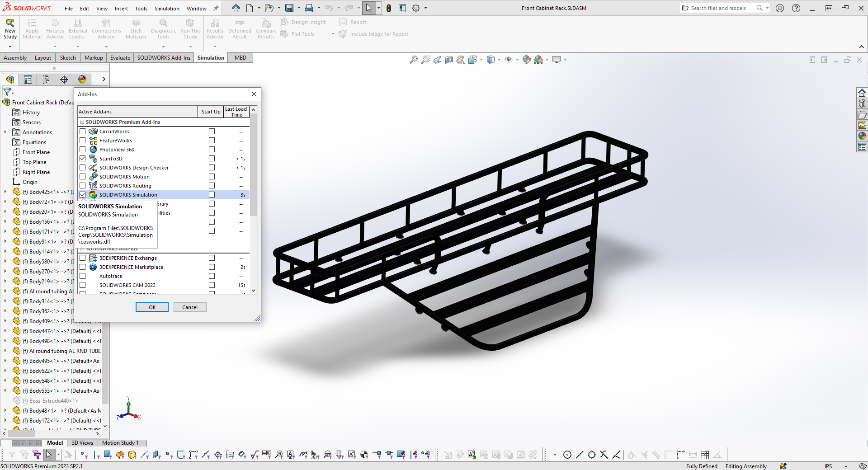Open the Appearances and Scenes pane
Screen dimensions: 868x470
tap(862, 136)
